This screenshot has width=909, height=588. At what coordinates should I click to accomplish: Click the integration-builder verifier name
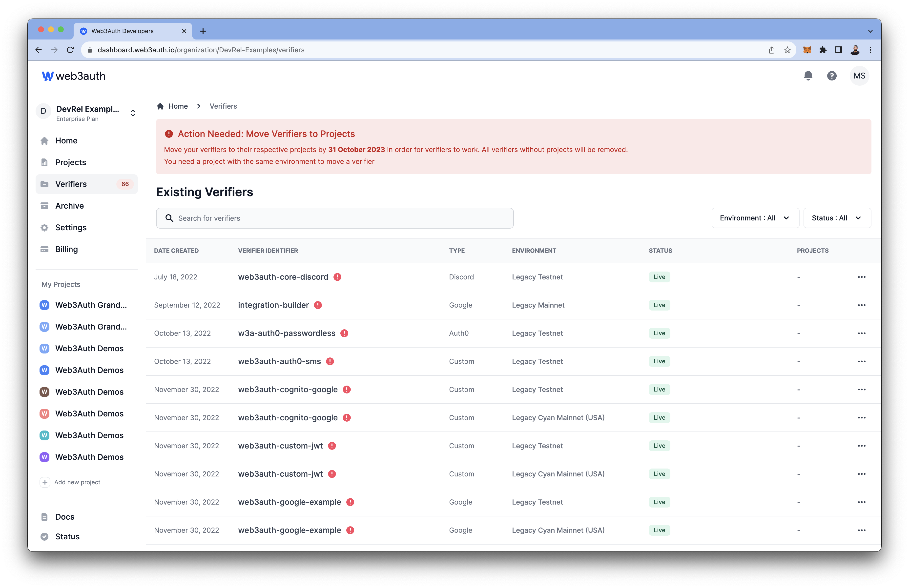(x=273, y=305)
